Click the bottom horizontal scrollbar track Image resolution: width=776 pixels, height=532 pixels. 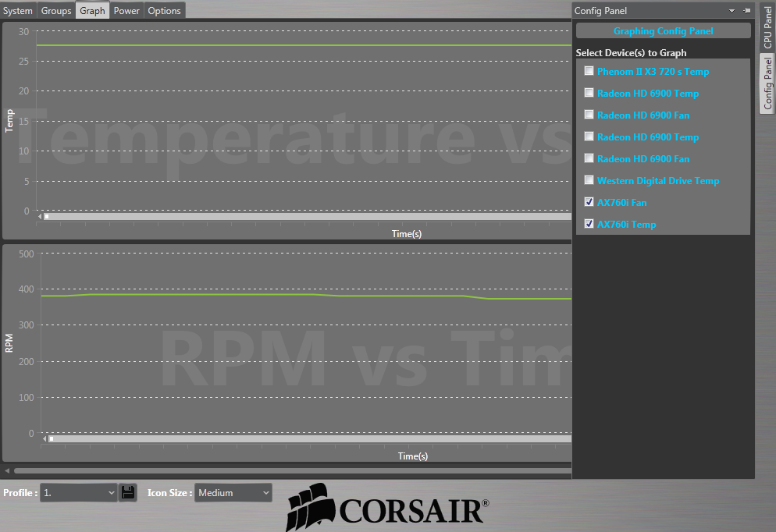[x=292, y=470]
